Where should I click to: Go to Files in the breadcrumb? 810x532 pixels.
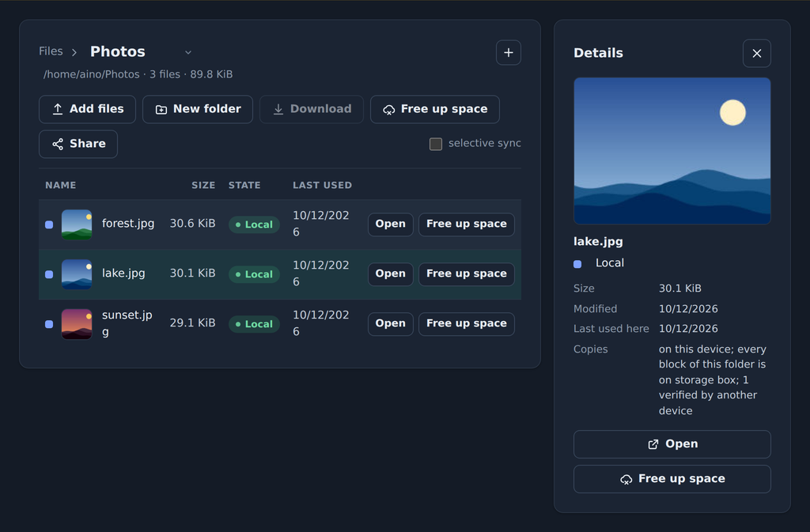[x=51, y=51]
